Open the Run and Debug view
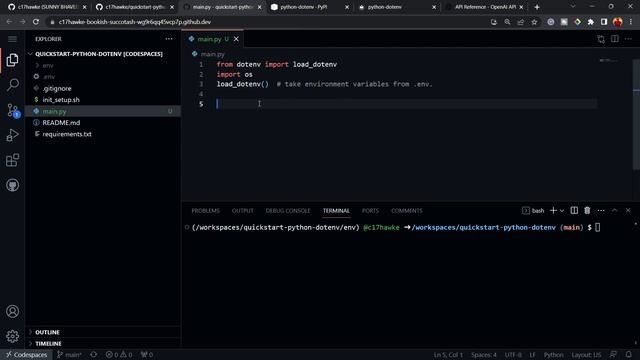This screenshot has width=640, height=360. click(x=12, y=135)
